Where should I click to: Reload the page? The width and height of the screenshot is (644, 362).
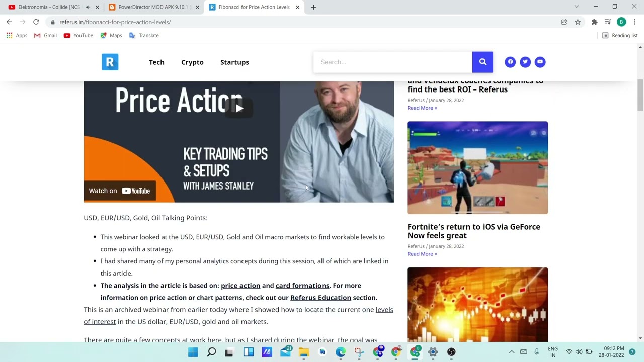pyautogui.click(x=36, y=22)
